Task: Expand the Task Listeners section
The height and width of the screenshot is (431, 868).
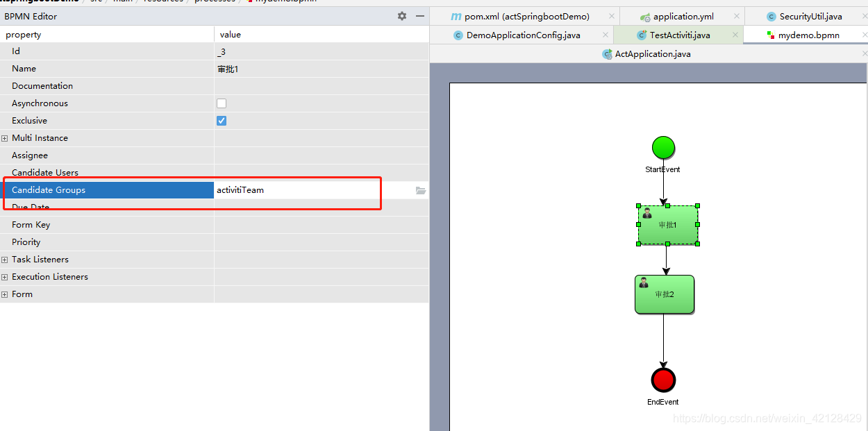Action: pos(6,259)
